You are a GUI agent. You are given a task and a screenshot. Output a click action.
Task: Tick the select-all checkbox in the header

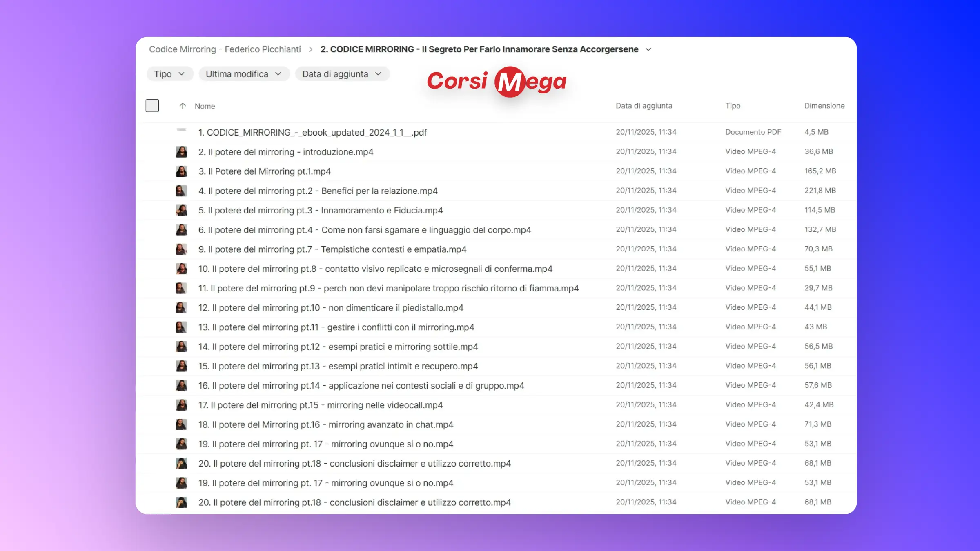click(152, 106)
